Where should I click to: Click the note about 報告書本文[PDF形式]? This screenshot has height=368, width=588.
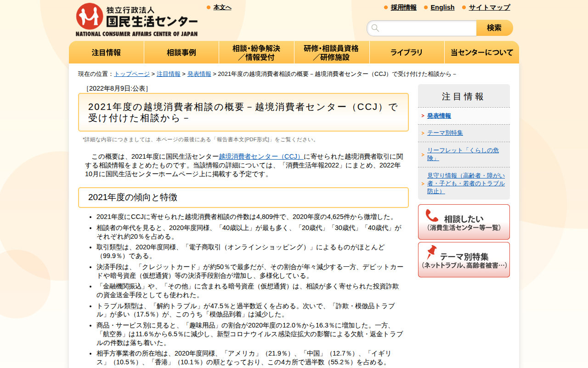200,139
